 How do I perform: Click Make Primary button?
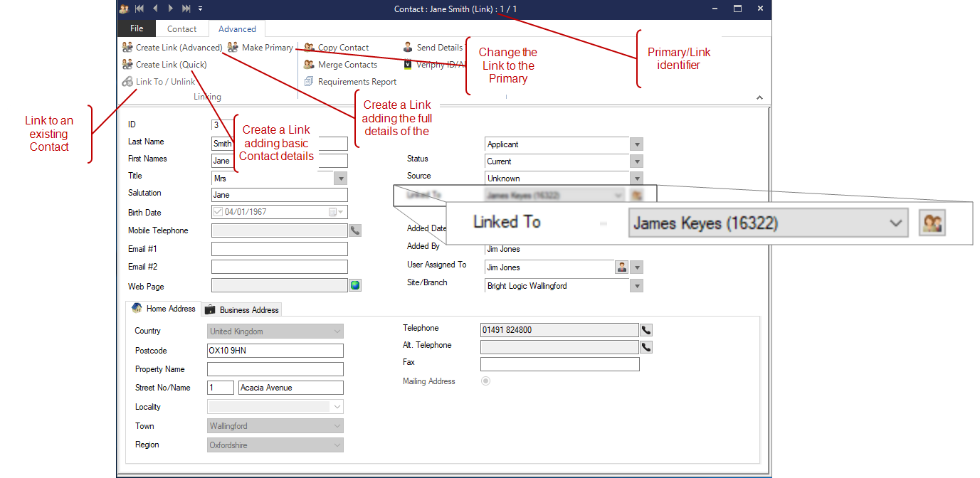[x=260, y=48]
